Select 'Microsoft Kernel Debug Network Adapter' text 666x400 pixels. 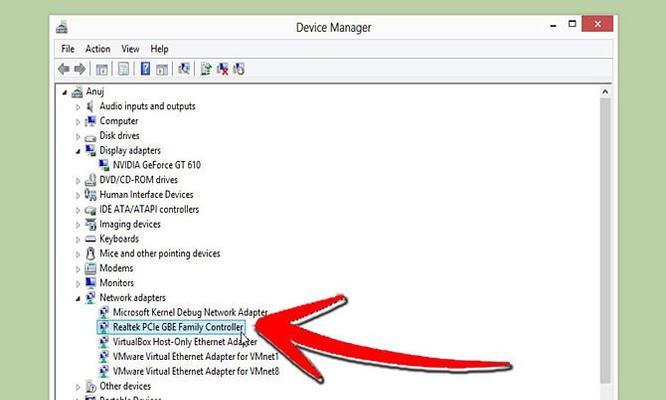click(x=190, y=313)
